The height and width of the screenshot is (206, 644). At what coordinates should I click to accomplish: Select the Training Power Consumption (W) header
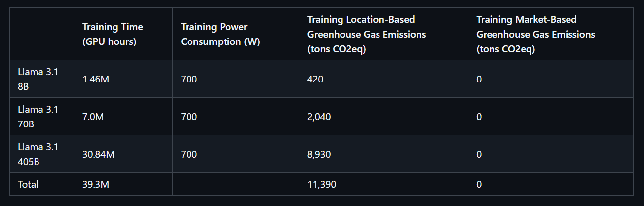[220, 34]
